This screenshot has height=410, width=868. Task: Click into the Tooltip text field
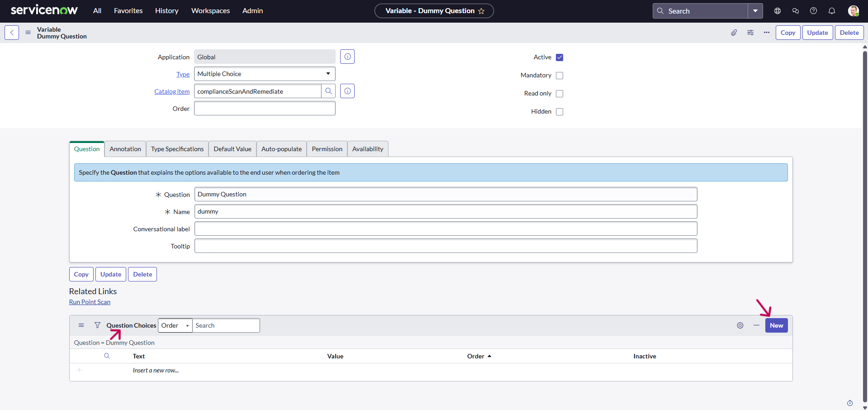446,246
